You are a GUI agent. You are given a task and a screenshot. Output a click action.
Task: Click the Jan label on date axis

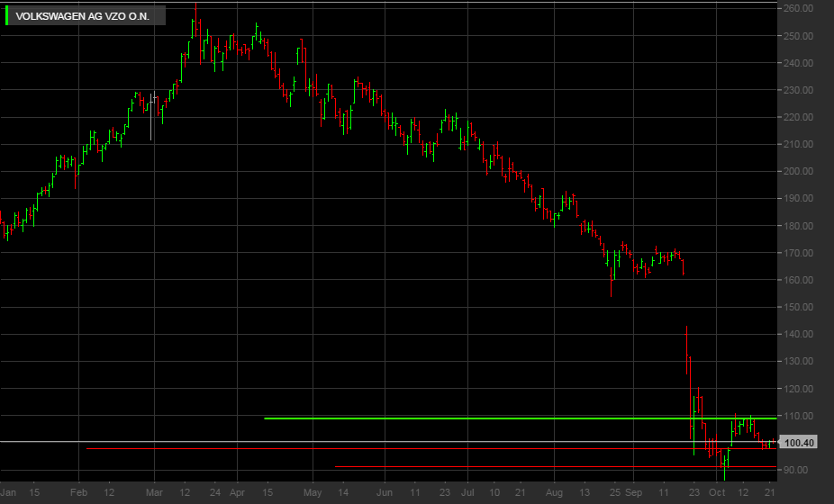pyautogui.click(x=9, y=493)
